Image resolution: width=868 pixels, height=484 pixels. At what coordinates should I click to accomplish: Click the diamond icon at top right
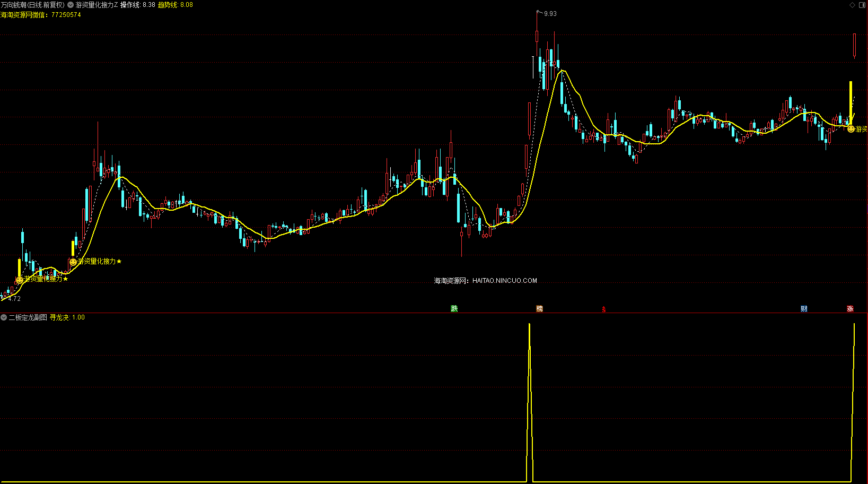point(853,5)
